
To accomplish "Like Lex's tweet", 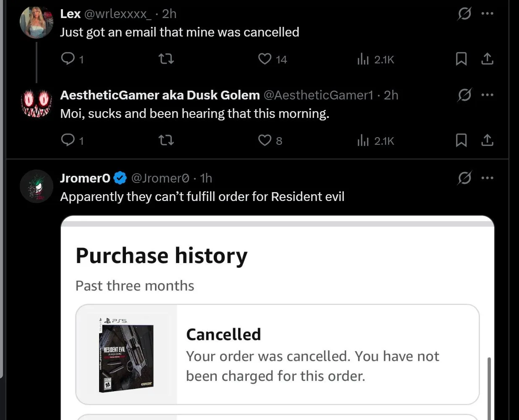I will (264, 59).
